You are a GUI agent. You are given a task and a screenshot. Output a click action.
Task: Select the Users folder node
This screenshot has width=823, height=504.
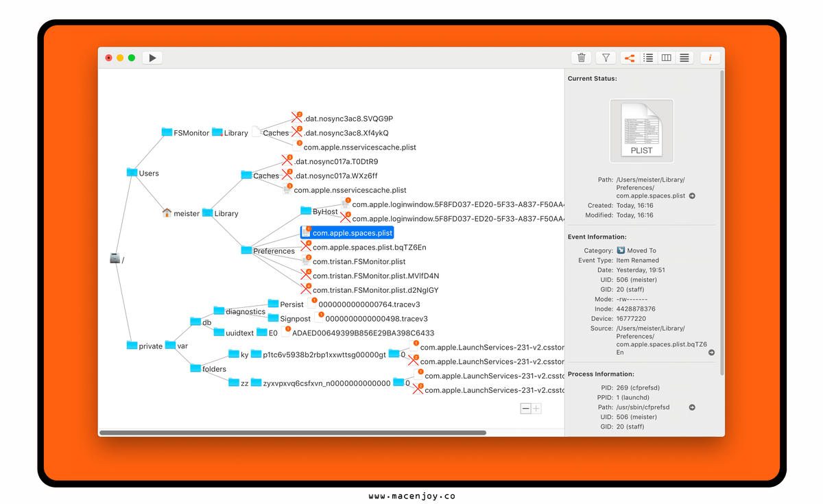[143, 173]
